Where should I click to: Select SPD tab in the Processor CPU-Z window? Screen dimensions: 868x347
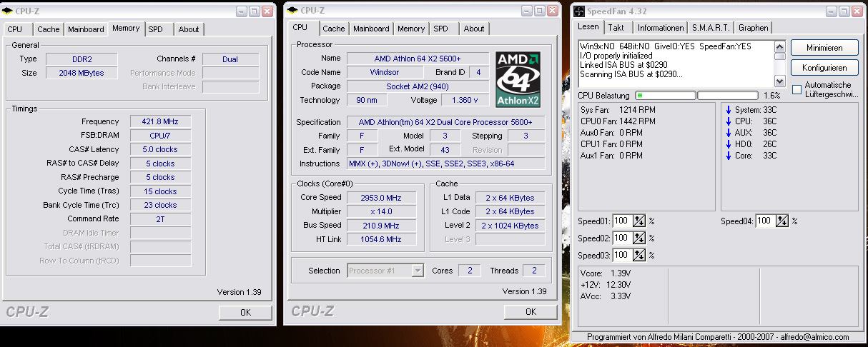[x=441, y=29]
